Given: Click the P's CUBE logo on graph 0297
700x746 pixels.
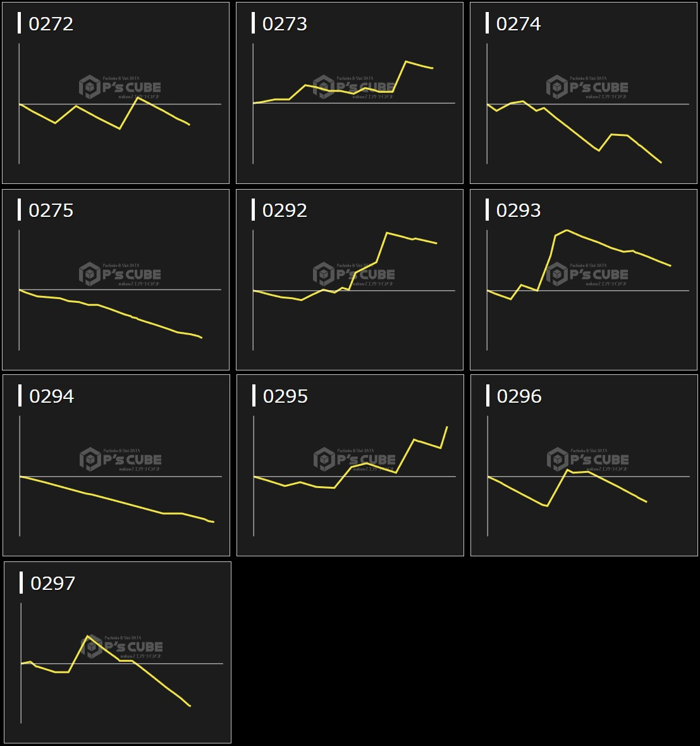Looking at the screenshot, I should [122, 647].
